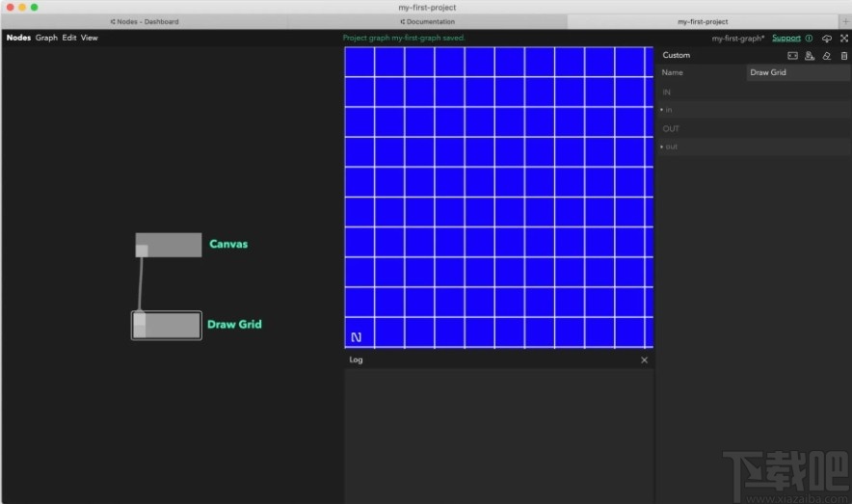
Task: Click the green macOS zoom window button
Action: coord(35,7)
